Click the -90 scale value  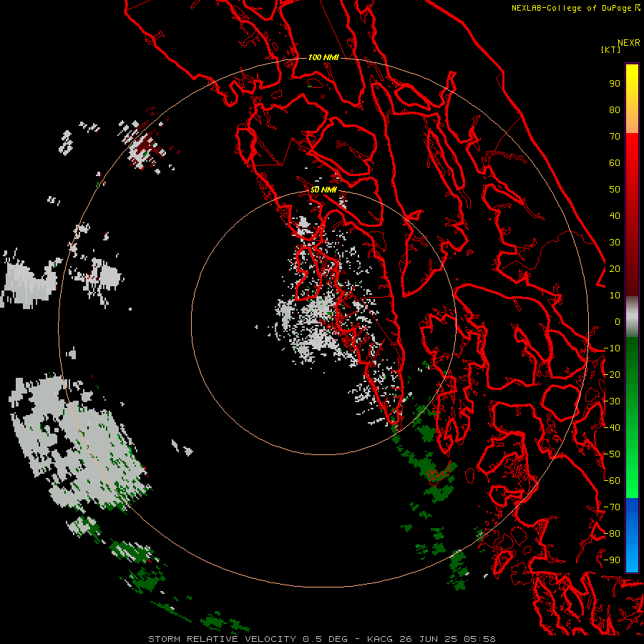[612, 560]
